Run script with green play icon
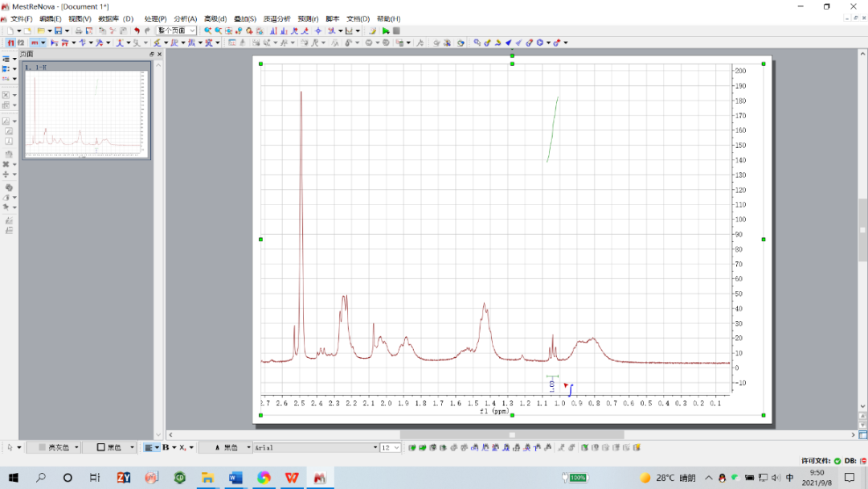This screenshot has width=868, height=489. click(386, 31)
